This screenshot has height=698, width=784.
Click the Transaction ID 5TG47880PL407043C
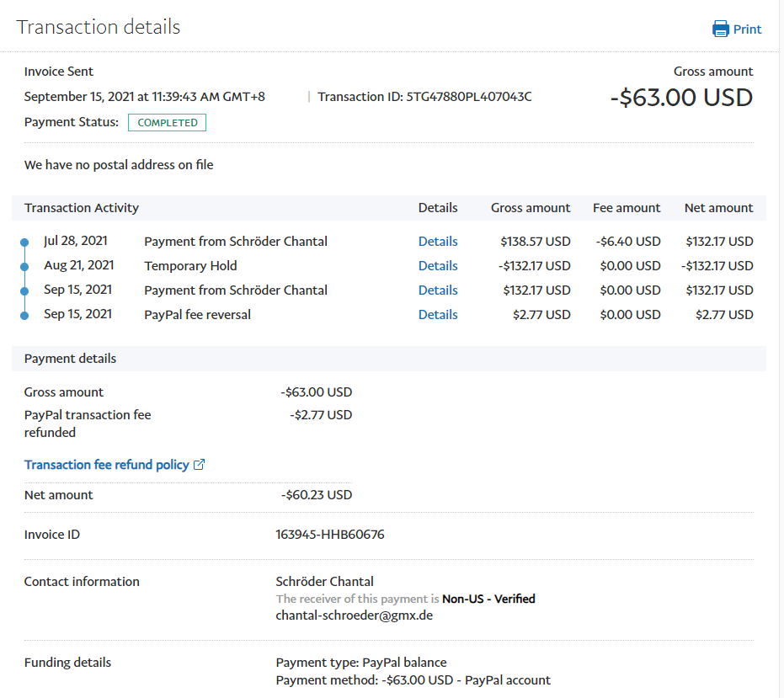468,97
